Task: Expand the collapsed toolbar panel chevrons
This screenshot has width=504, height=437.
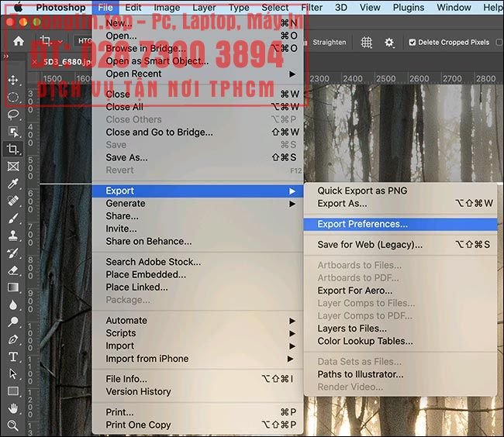Action: [x=5, y=57]
